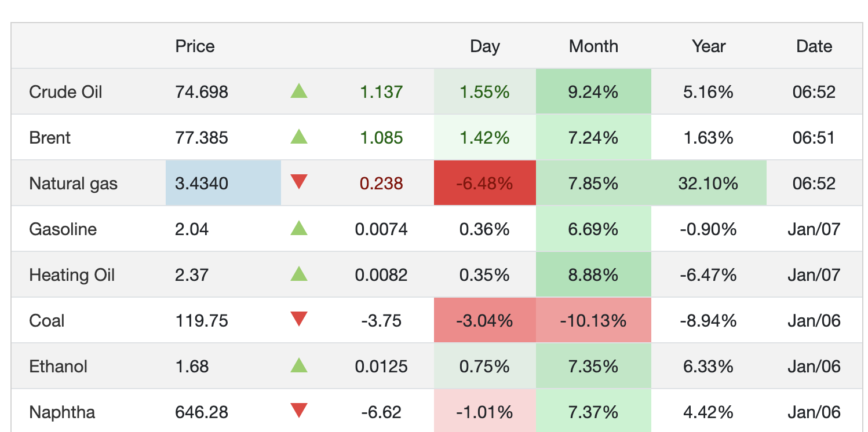
Task: Click Heating Oil day change 0.35%
Action: tap(484, 275)
